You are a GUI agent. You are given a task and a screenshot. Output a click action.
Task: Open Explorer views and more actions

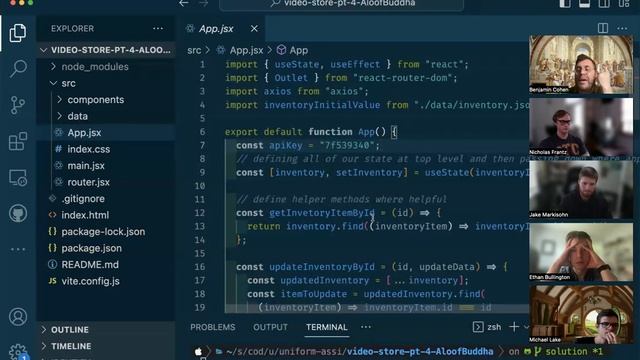[158, 29]
